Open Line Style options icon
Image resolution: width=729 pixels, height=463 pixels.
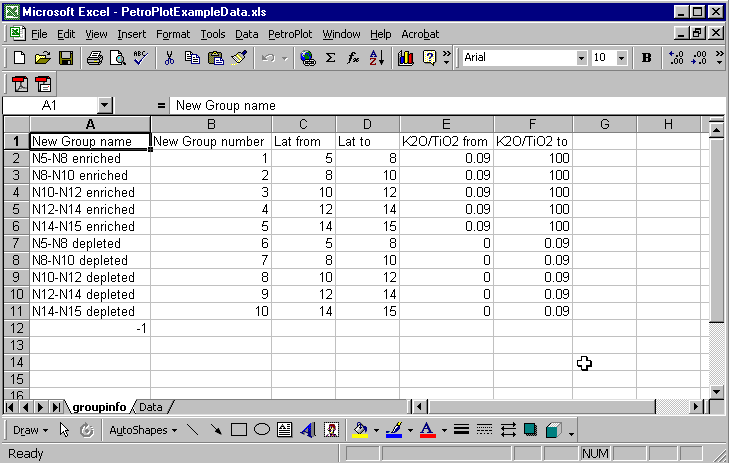[461, 430]
